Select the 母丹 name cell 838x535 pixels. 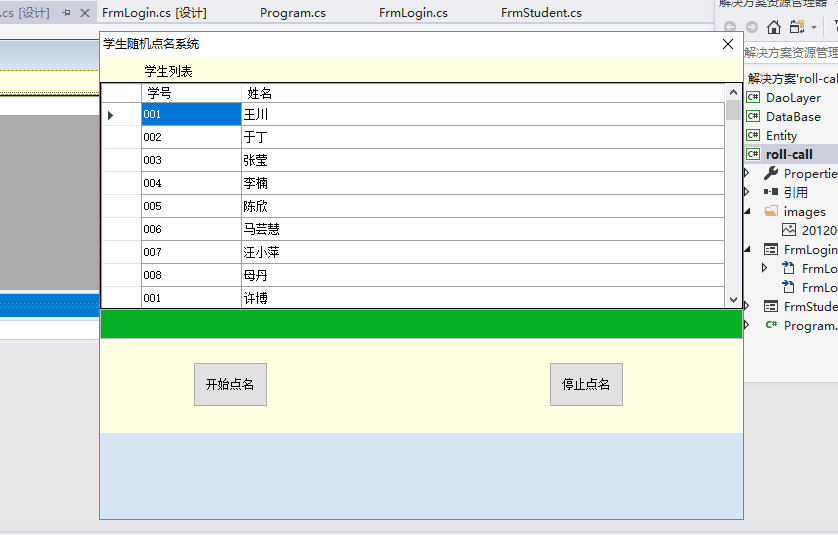[x=483, y=275]
